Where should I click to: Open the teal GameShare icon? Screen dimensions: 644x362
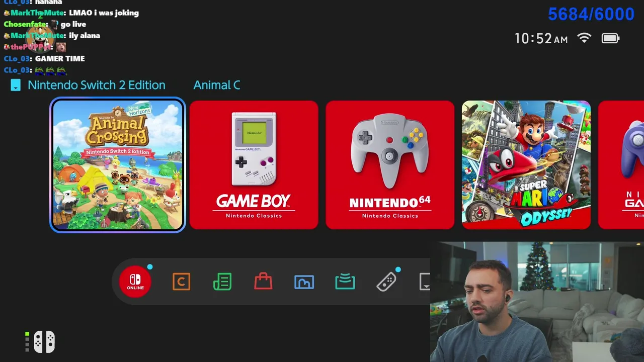tap(345, 282)
